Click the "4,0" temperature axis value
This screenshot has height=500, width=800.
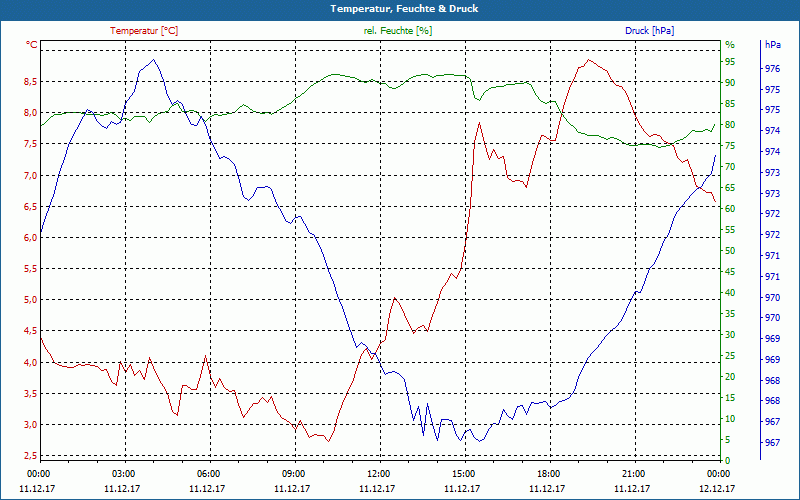coord(31,363)
